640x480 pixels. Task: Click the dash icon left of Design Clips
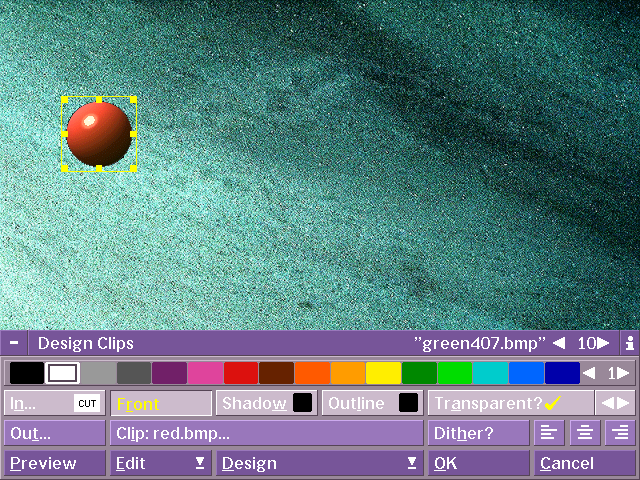click(13, 343)
